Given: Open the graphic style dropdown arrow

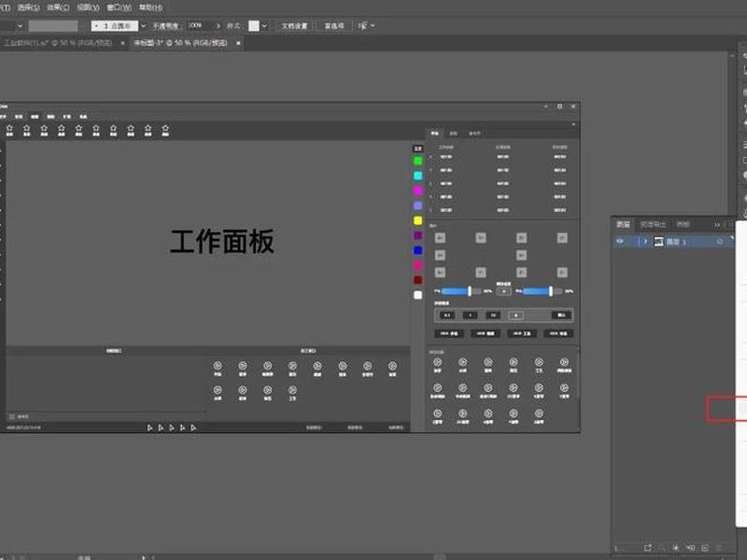Looking at the screenshot, I should pyautogui.click(x=264, y=26).
